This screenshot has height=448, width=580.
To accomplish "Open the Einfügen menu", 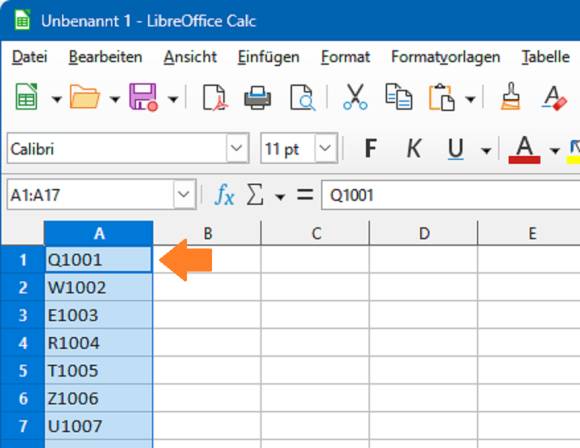I will click(x=269, y=57).
